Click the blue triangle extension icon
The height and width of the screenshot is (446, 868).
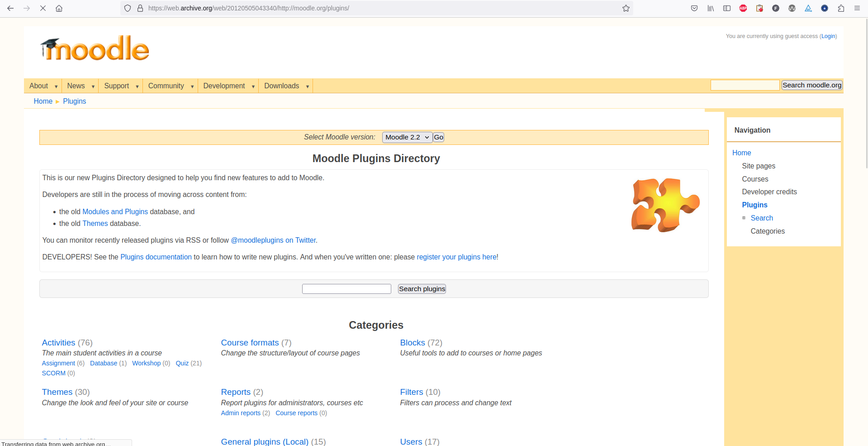click(x=808, y=8)
